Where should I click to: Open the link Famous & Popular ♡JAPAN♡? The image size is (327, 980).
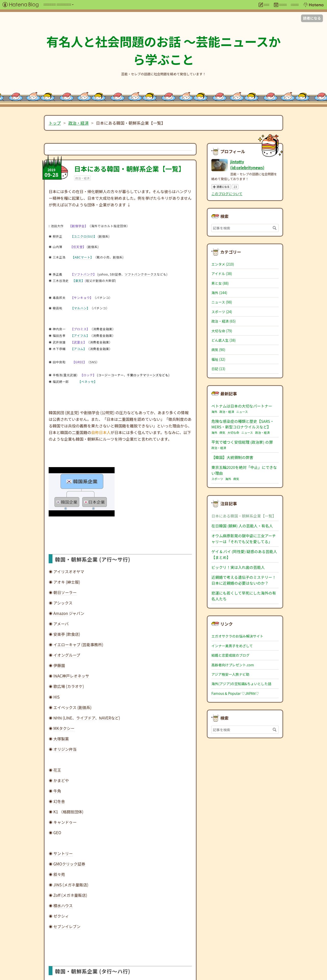coord(235,693)
